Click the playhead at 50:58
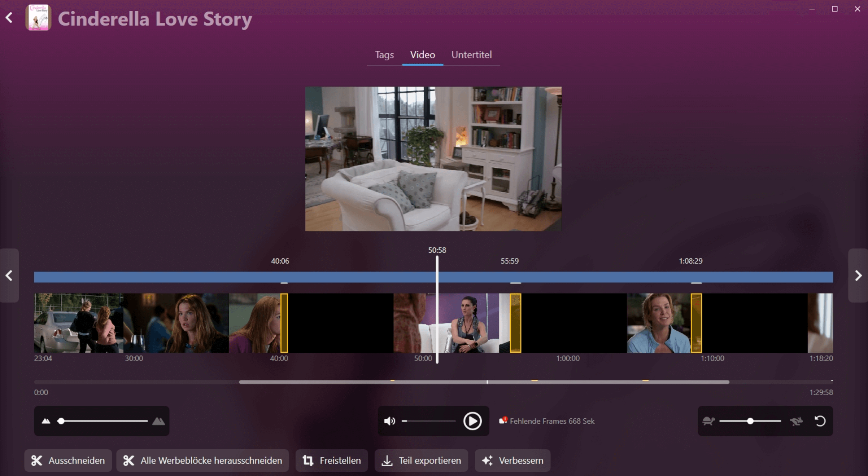This screenshot has height=476, width=868. click(x=437, y=309)
